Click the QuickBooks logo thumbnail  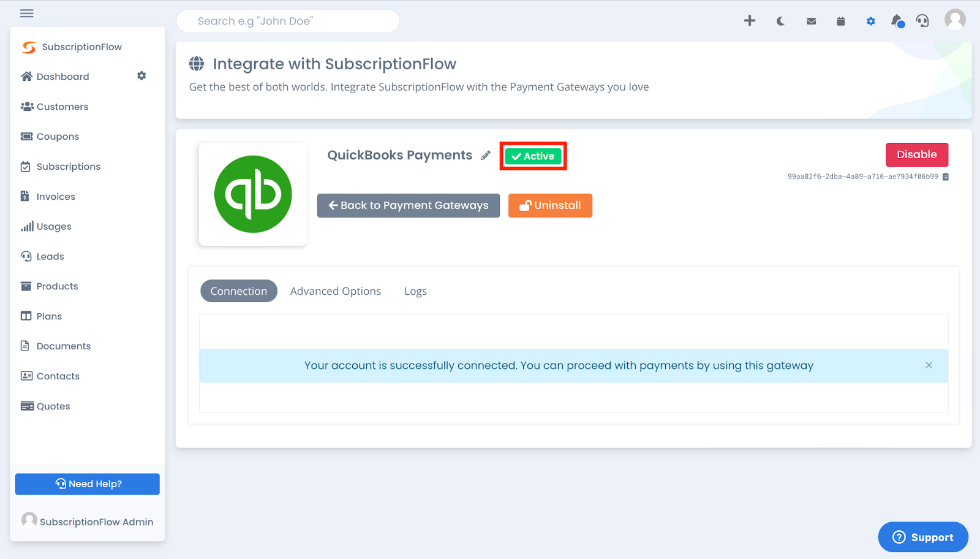pos(253,194)
